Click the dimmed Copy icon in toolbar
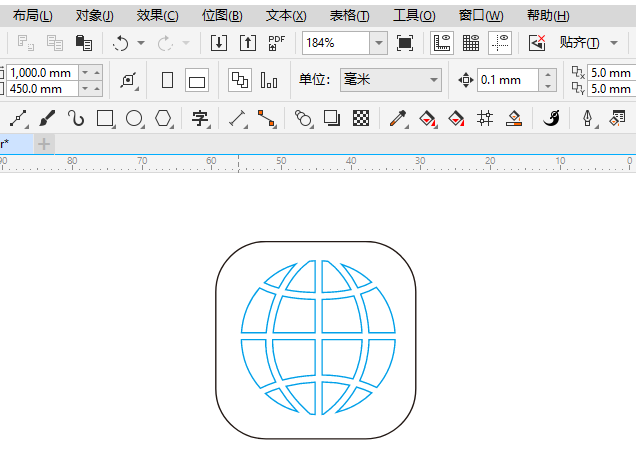This screenshot has height=469, width=636. pos(55,43)
